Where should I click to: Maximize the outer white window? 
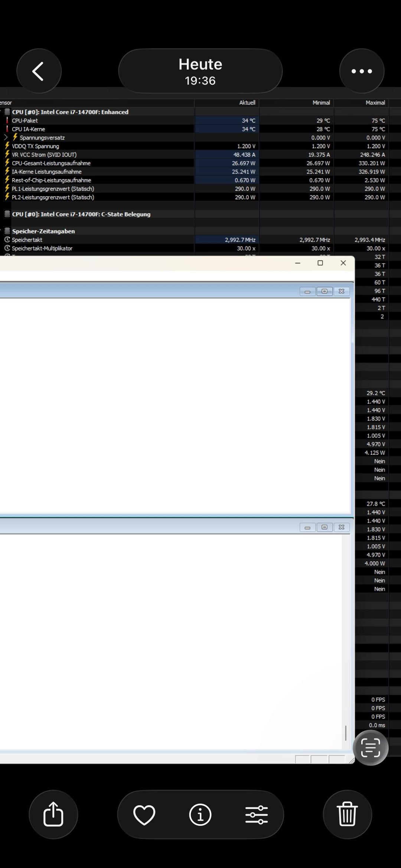(x=320, y=263)
